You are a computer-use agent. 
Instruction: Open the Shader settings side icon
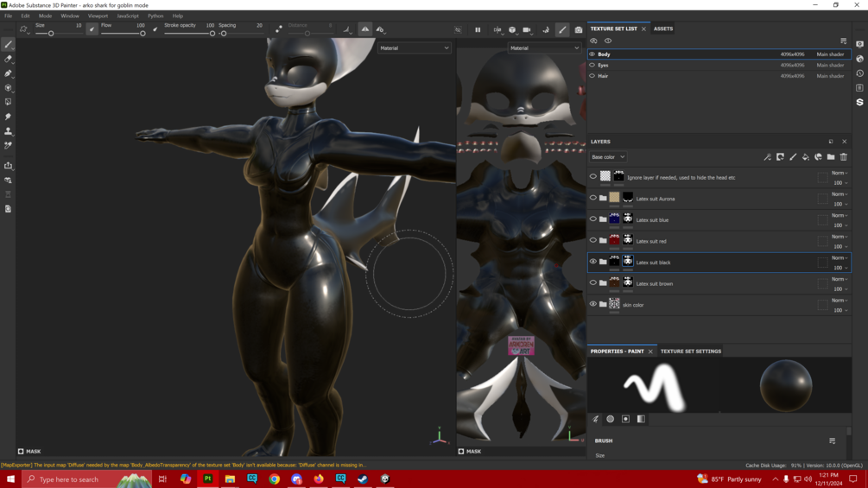859,59
